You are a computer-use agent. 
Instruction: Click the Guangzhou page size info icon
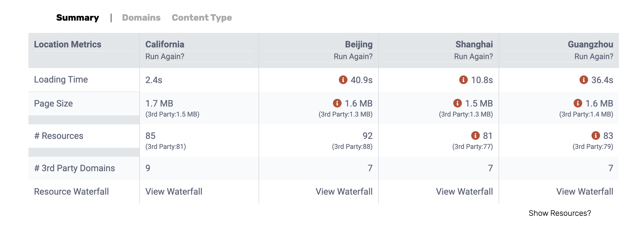tap(578, 103)
